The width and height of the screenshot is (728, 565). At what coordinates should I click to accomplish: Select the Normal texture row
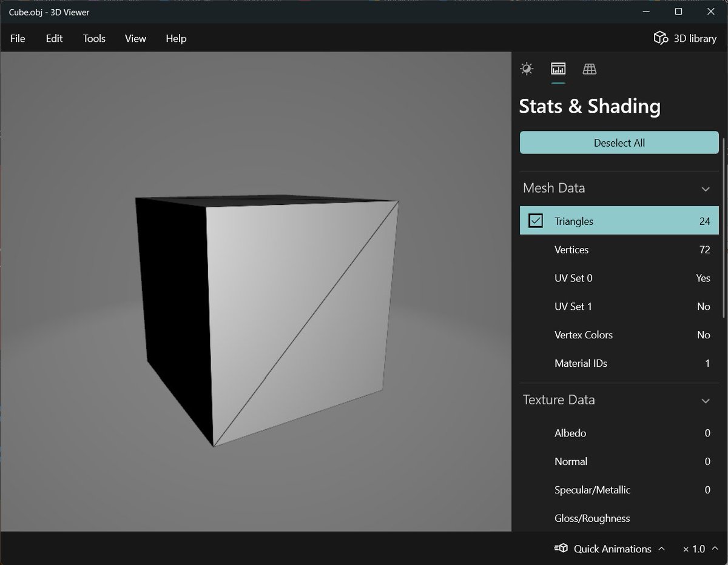[x=619, y=461]
